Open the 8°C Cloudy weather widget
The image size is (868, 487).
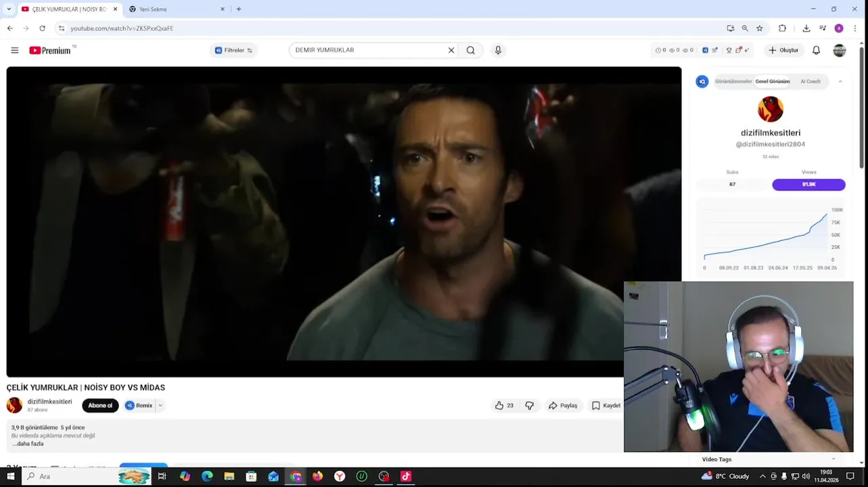[x=725, y=476]
